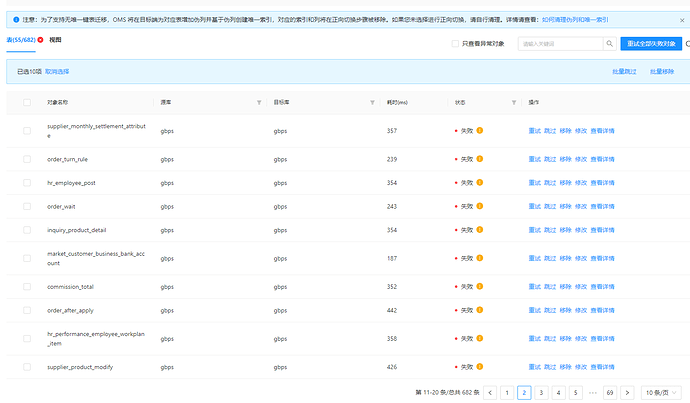Viewport: 690px width, 403px height.
Task: Click orange warning icon for order_after_apply
Action: (x=480, y=310)
